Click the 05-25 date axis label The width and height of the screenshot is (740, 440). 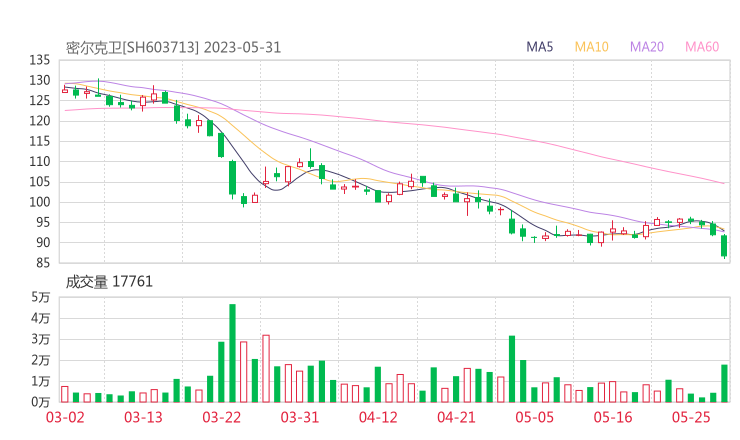[x=691, y=417]
